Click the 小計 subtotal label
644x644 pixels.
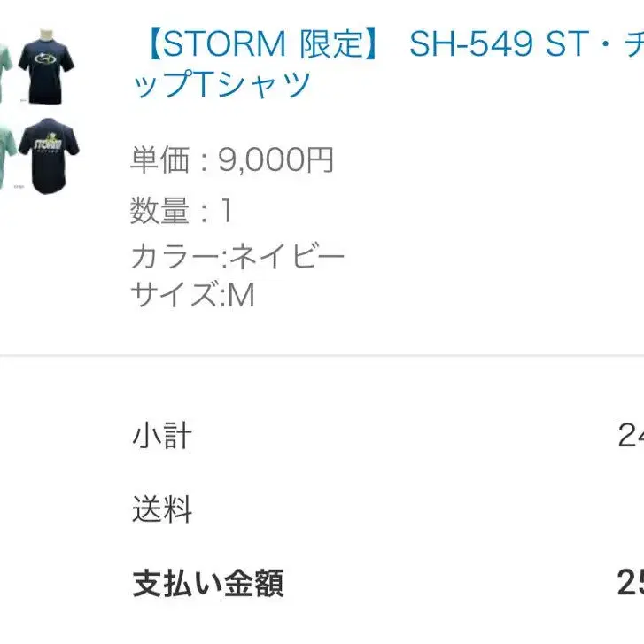pyautogui.click(x=161, y=436)
